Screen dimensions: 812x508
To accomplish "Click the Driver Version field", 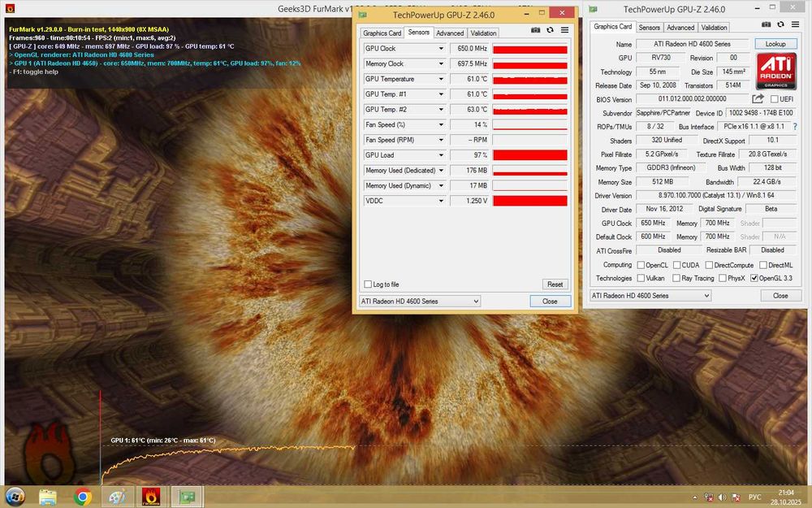I will point(715,195).
